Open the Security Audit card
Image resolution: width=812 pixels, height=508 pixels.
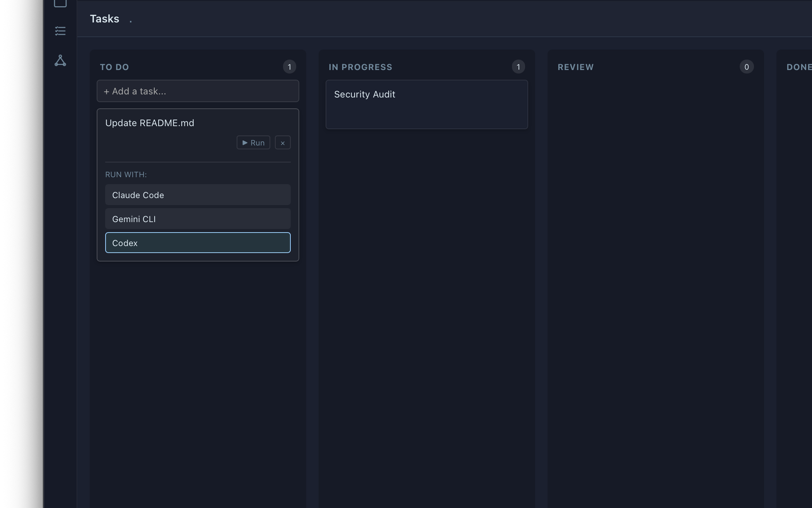426,104
